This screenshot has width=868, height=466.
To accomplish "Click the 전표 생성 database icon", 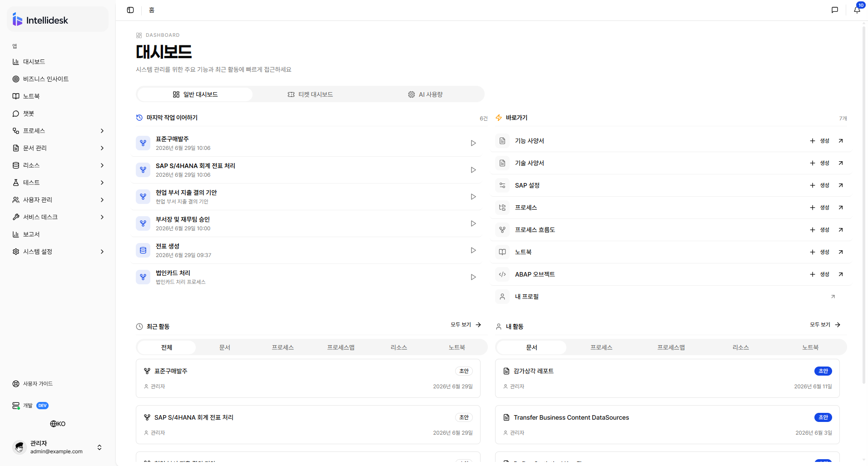I will pos(143,250).
